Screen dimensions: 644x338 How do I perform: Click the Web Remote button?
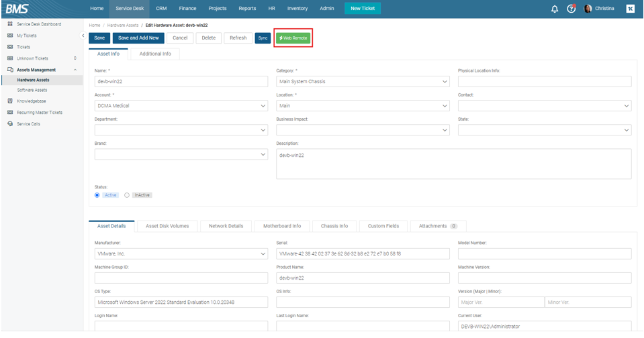coord(293,38)
